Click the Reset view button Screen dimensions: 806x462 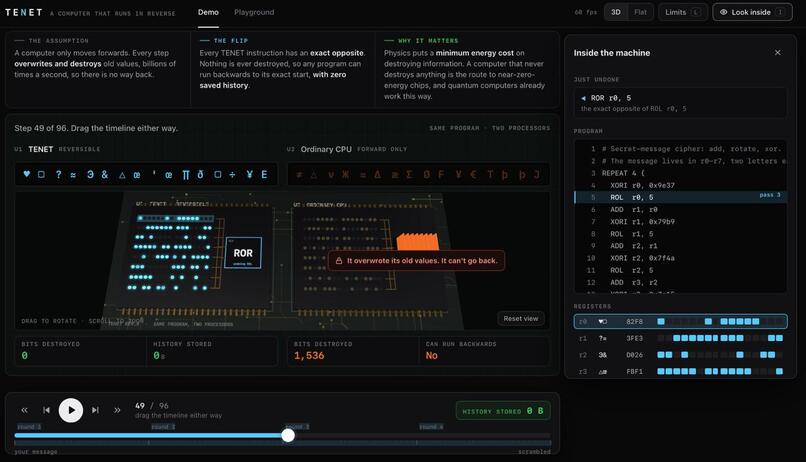tap(521, 319)
